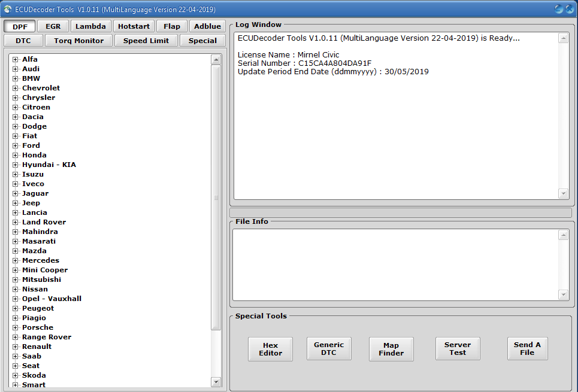
Task: Run the Server Test
Action: [458, 348]
